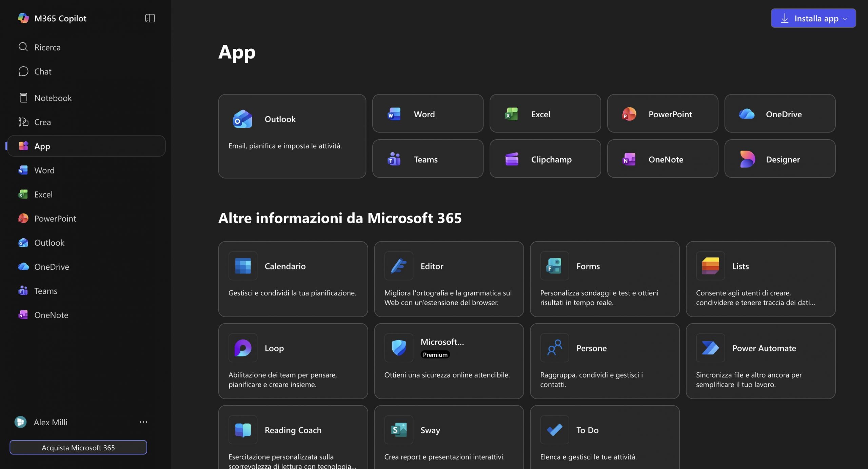This screenshot has height=469, width=868.
Task: Collapse the left sidebar panel
Action: [x=150, y=18]
